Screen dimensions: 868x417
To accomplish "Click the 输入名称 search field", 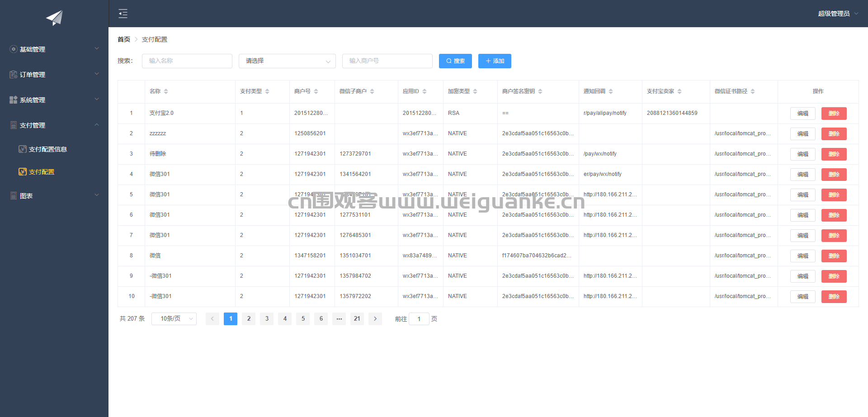I will 187,61.
